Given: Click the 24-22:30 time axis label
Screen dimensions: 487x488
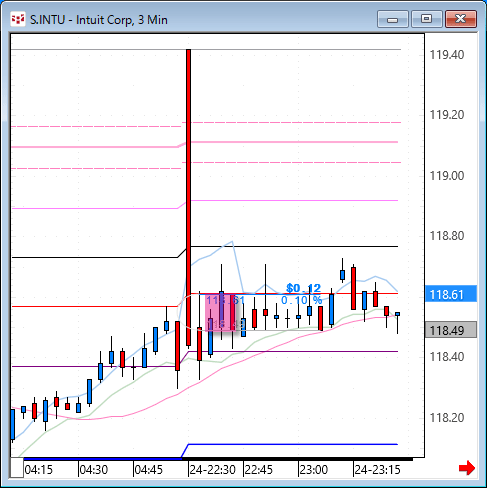Looking at the screenshot, I should click(213, 470).
